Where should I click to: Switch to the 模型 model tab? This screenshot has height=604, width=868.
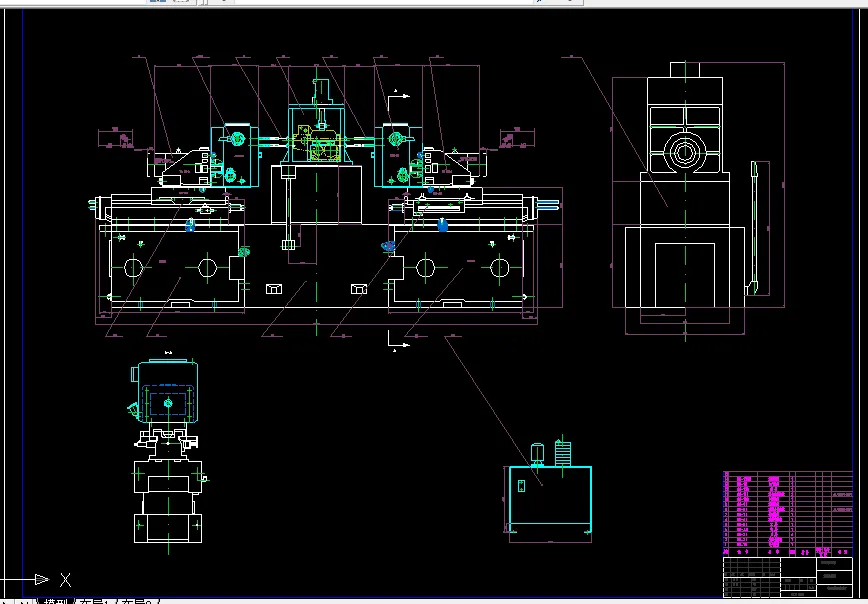(55, 601)
